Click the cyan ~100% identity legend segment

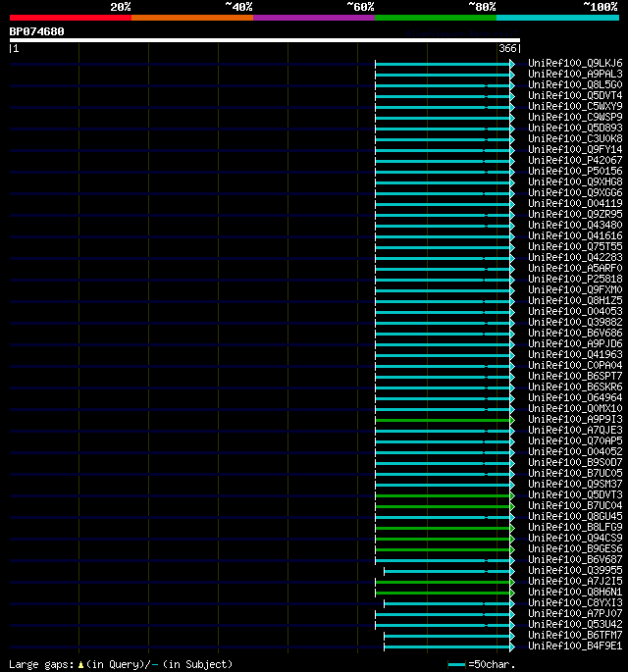[557, 18]
